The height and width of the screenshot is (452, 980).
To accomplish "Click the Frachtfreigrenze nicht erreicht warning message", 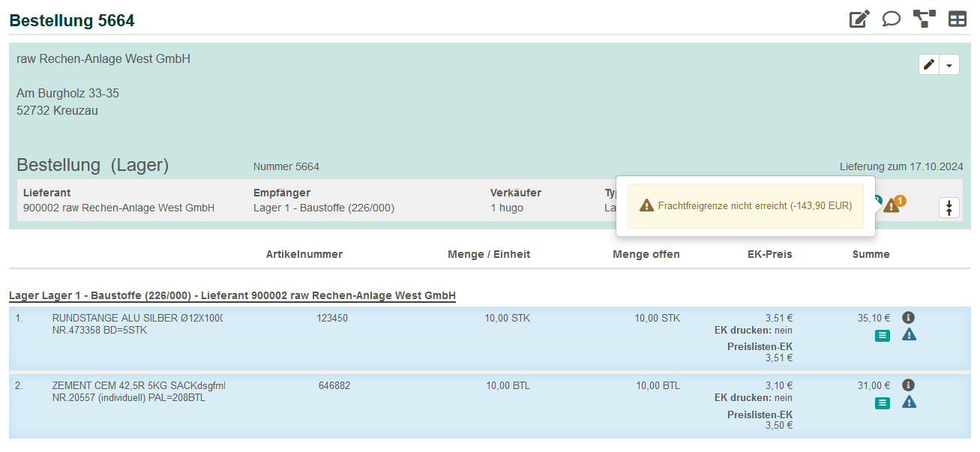I will pyautogui.click(x=745, y=205).
